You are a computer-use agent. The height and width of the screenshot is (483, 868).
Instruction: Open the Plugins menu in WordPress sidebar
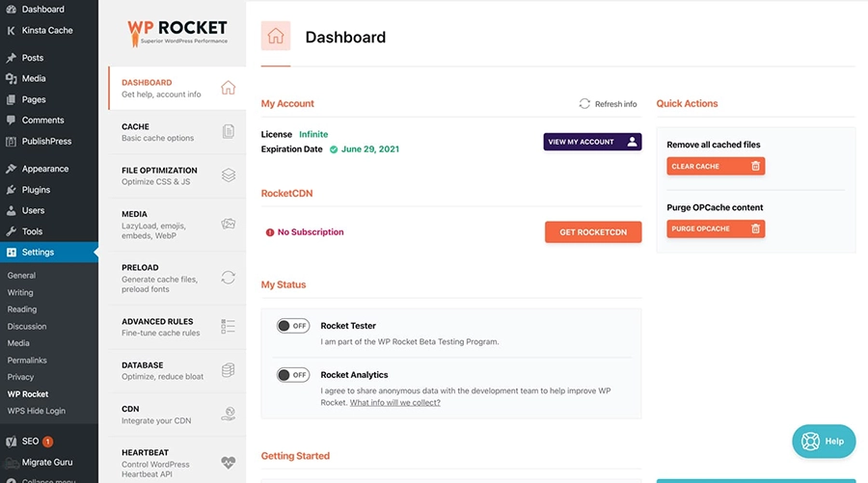tap(36, 190)
